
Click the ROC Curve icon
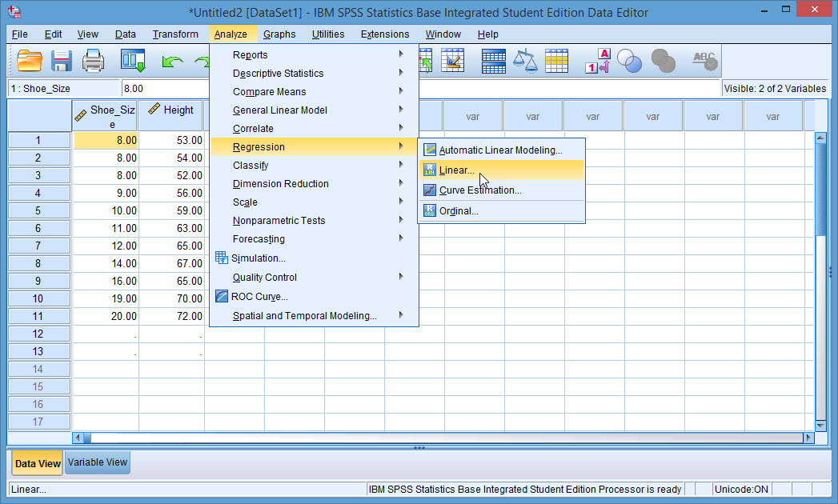pyautogui.click(x=221, y=296)
